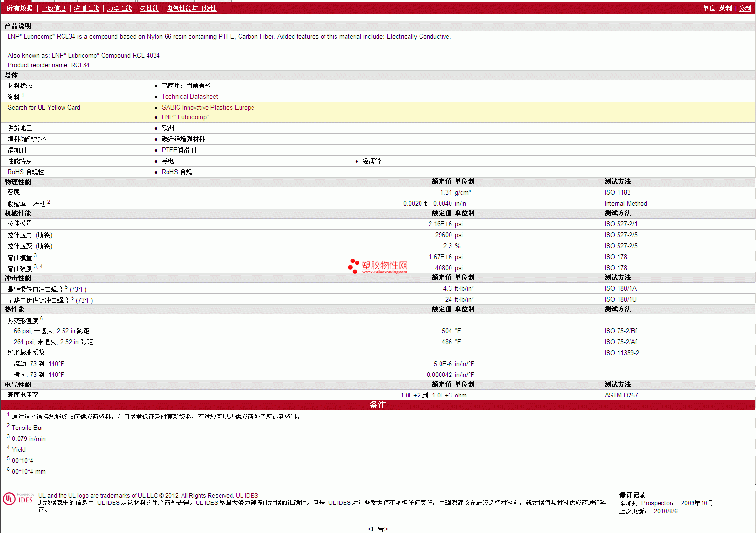Open SABIC Innovative Plastics Europe link
756x533 pixels.
click(208, 108)
